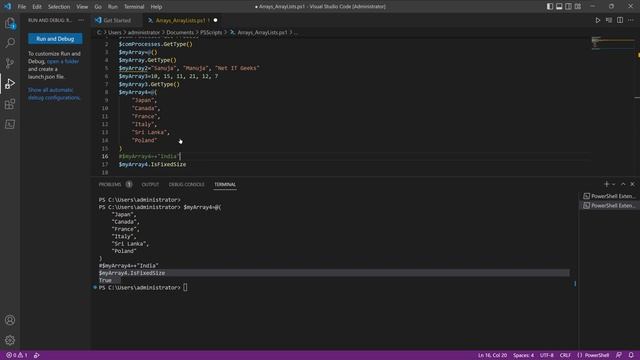Switch to the Debug Console tab
The height and width of the screenshot is (360, 640).
tap(187, 184)
